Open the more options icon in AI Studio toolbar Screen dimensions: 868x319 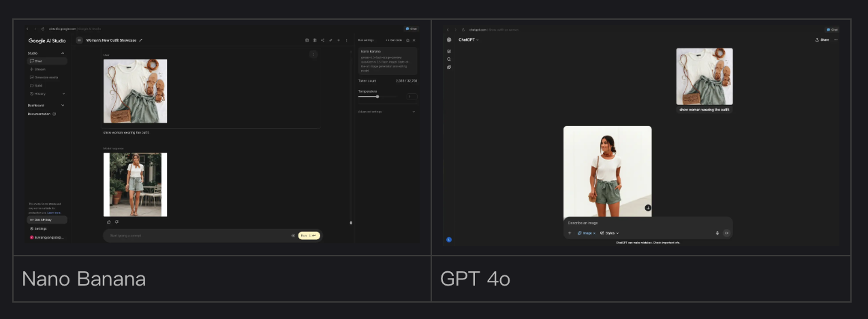[x=346, y=40]
